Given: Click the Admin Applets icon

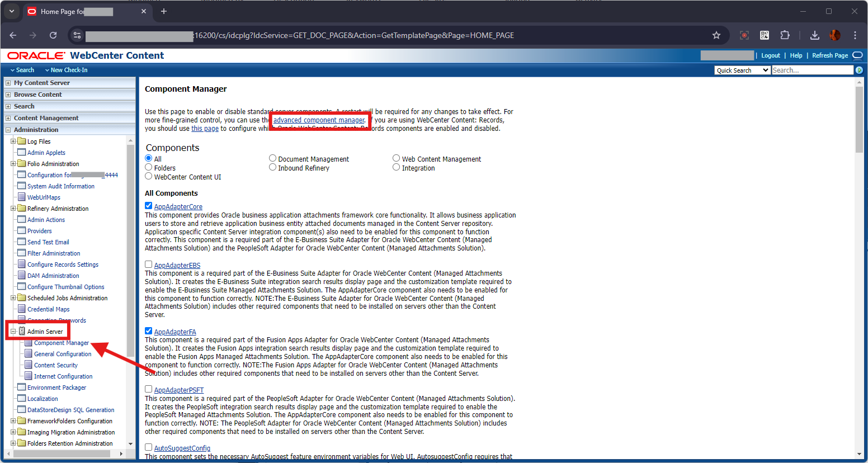Looking at the screenshot, I should point(22,152).
